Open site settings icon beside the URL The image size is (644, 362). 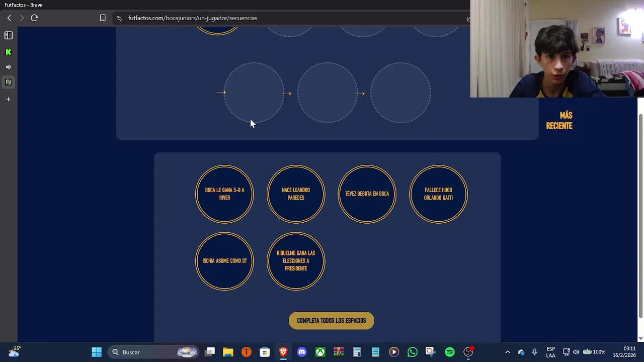(119, 18)
